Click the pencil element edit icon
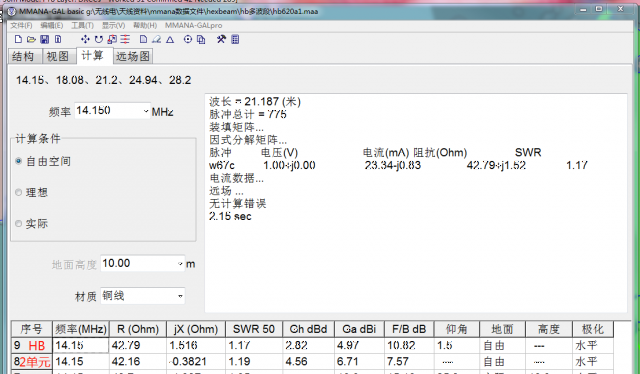The height and width of the screenshot is (374, 640). coord(156,39)
